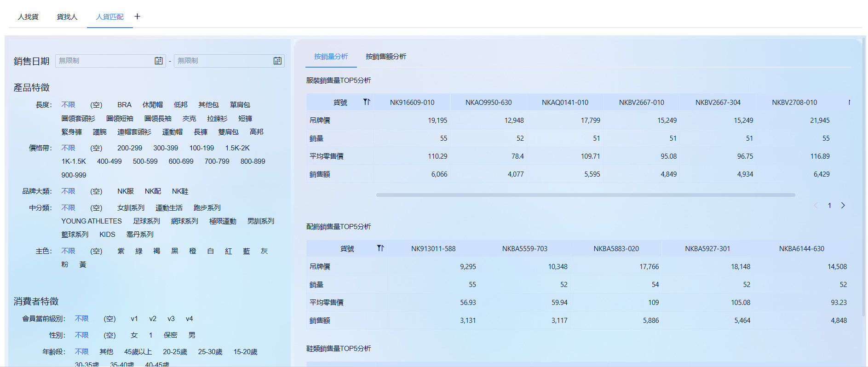Filter 長度 by 夾克
The image size is (868, 367).
(189, 119)
